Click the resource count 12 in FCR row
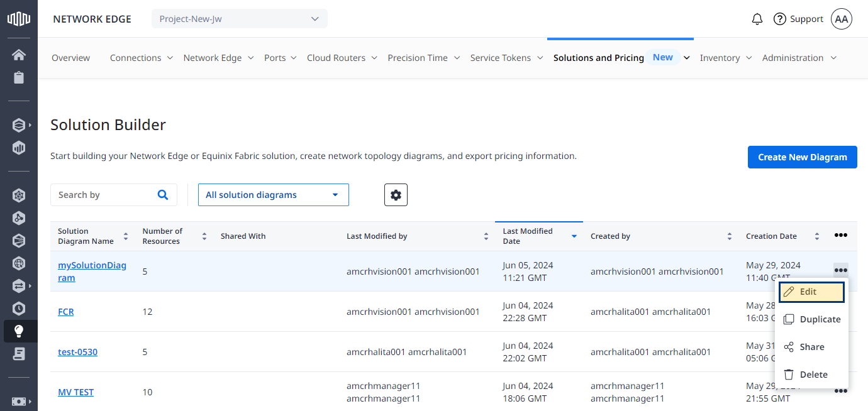Image resolution: width=868 pixels, height=411 pixels. tap(148, 312)
